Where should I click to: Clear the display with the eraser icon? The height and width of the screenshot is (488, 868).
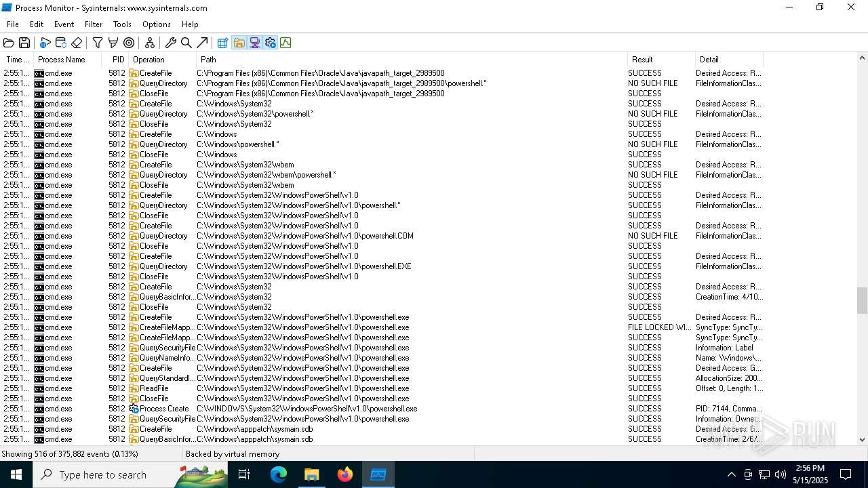pos(76,43)
